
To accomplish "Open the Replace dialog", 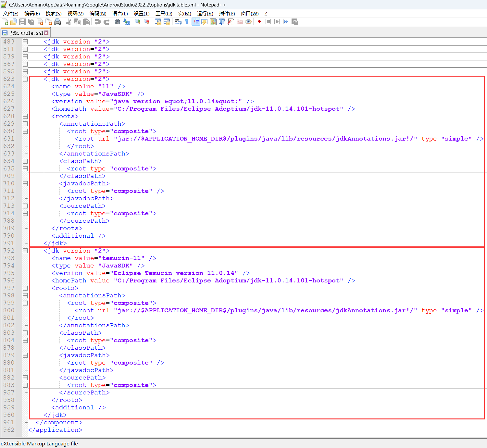I will (126, 22).
